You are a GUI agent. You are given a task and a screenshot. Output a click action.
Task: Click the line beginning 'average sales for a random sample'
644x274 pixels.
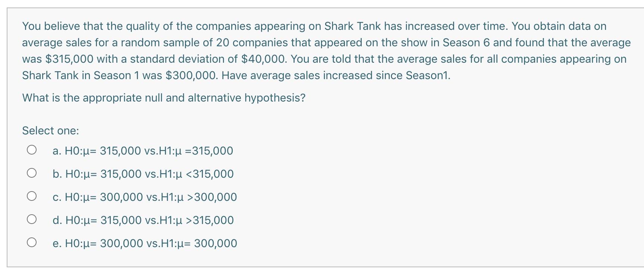tap(326, 43)
